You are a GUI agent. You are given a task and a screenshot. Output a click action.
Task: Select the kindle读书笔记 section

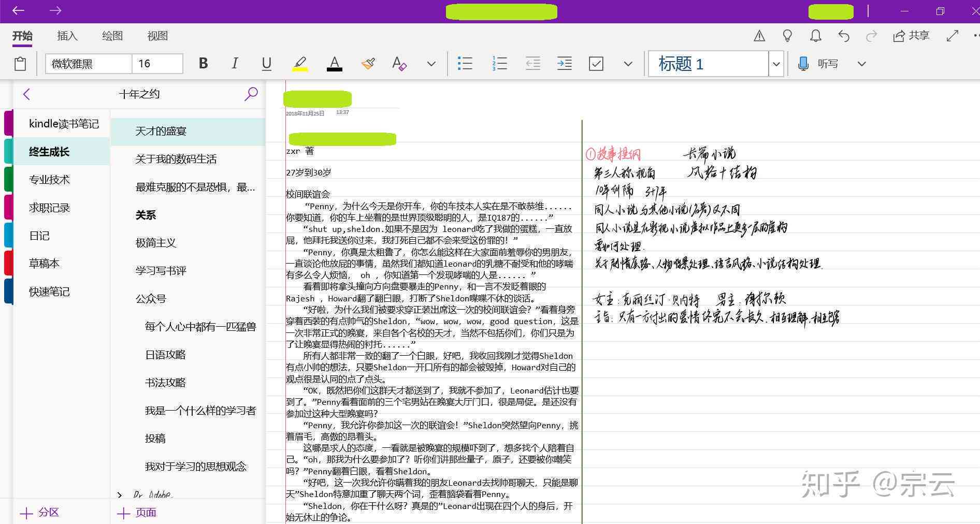tap(61, 124)
